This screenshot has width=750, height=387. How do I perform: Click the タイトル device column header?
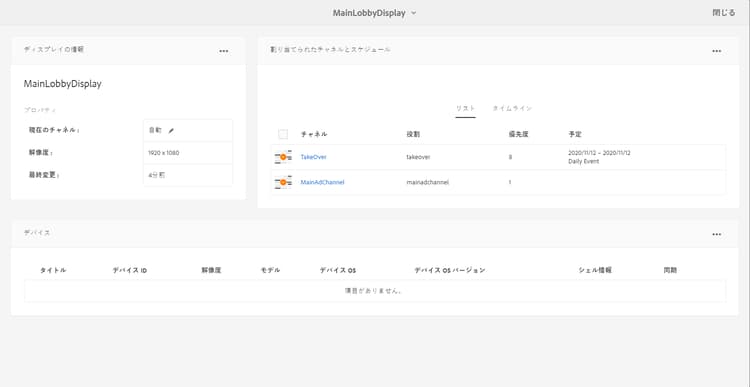(53, 270)
